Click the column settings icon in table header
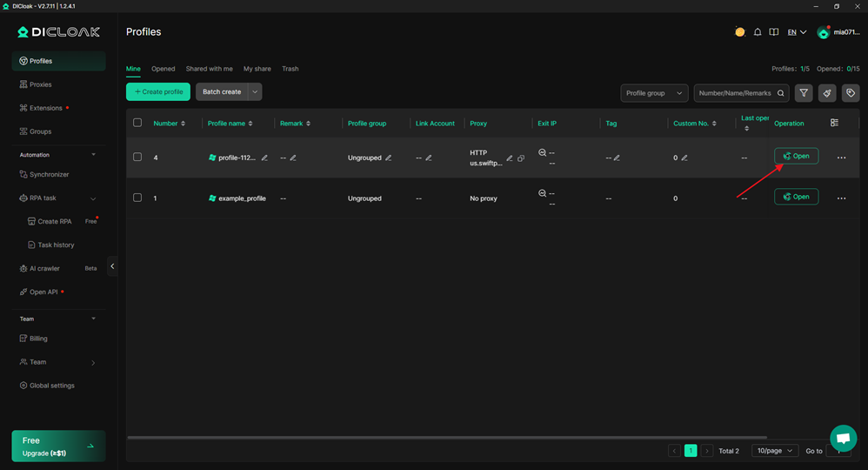 (834, 124)
